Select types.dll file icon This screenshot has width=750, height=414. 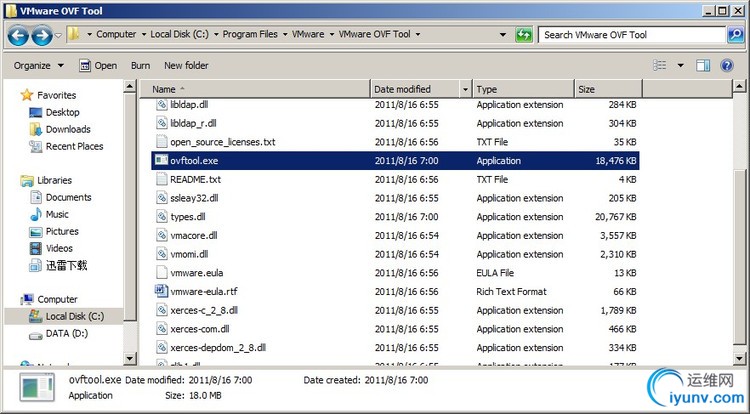162,217
